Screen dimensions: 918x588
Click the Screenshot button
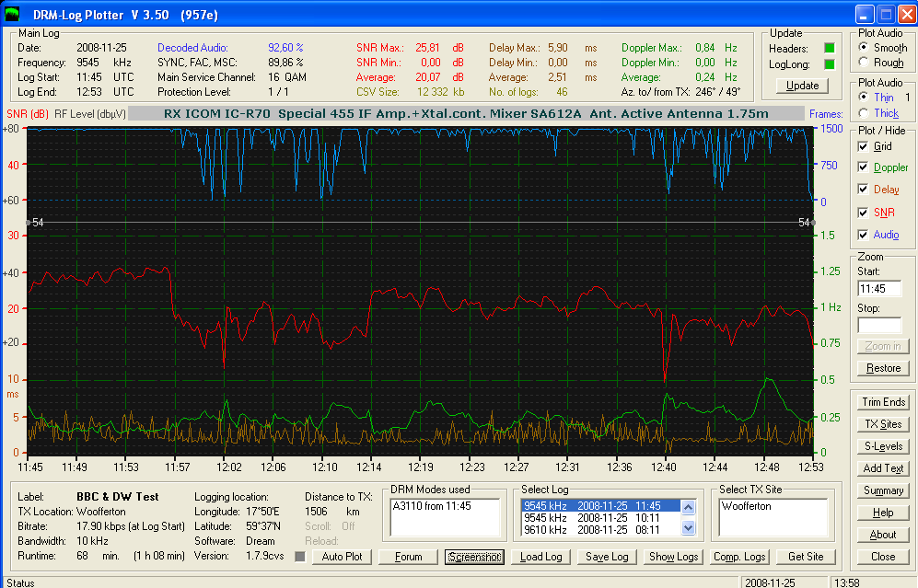(x=474, y=557)
